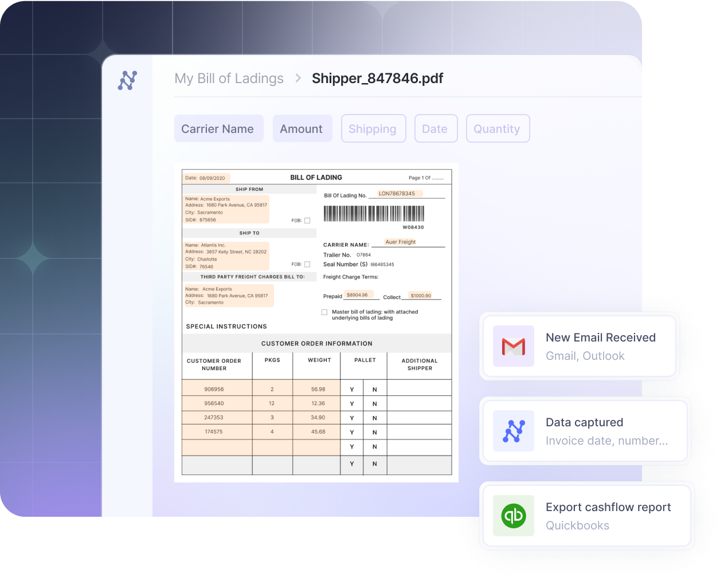This screenshot has height=585, width=728.
Task: Tick the Master bill of lading checkbox
Action: point(324,312)
